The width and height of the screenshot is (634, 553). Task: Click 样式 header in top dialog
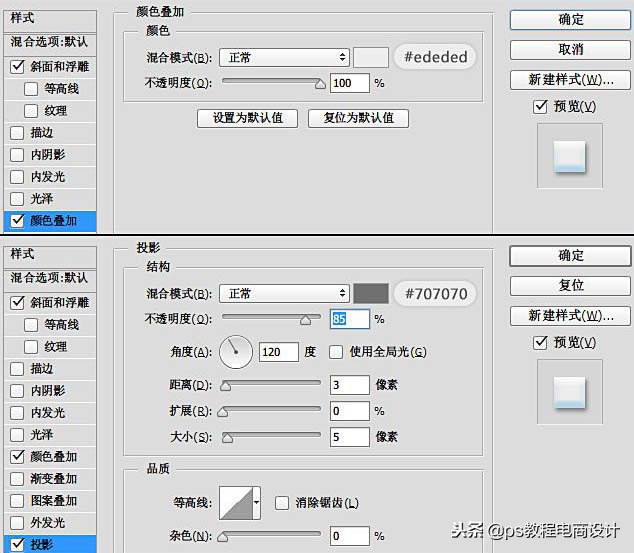tap(50, 19)
